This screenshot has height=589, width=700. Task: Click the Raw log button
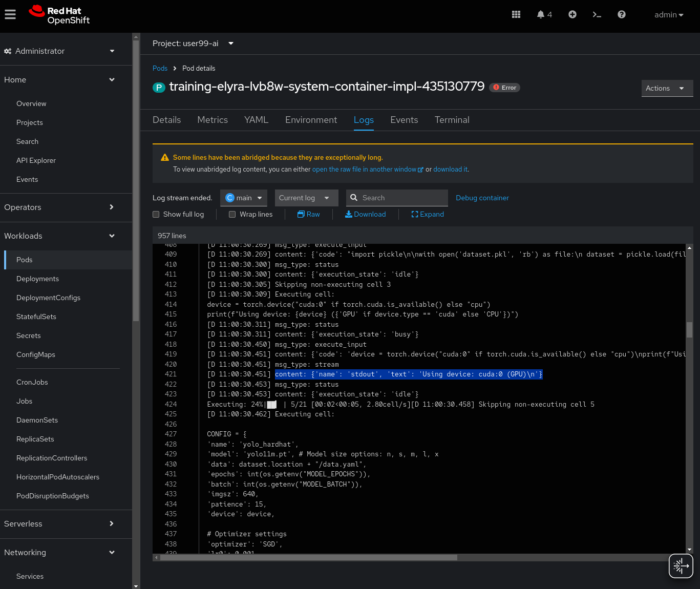pyautogui.click(x=309, y=215)
